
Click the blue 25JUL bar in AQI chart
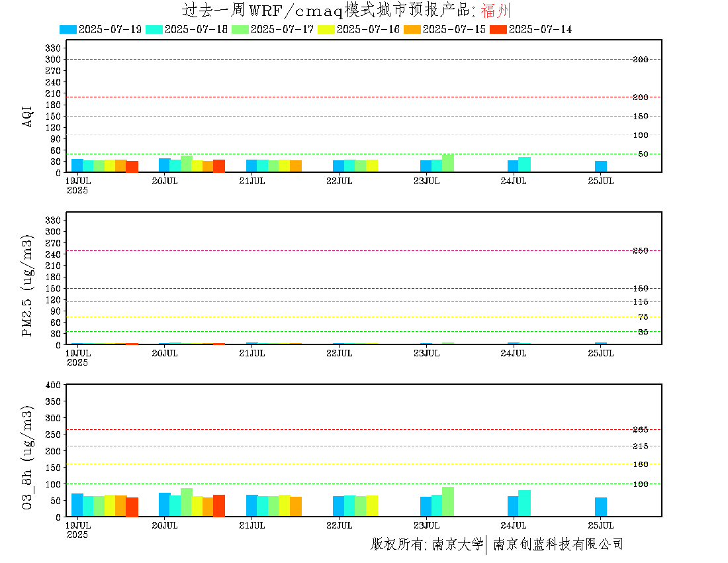601,167
